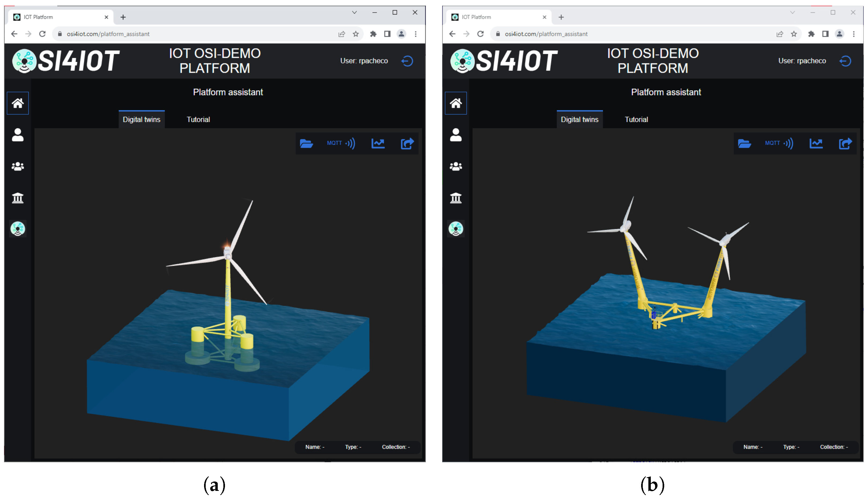Screen dimensions: 868x500
Task: Open user profile icon in panel (b) sidebar
Action: click(456, 135)
